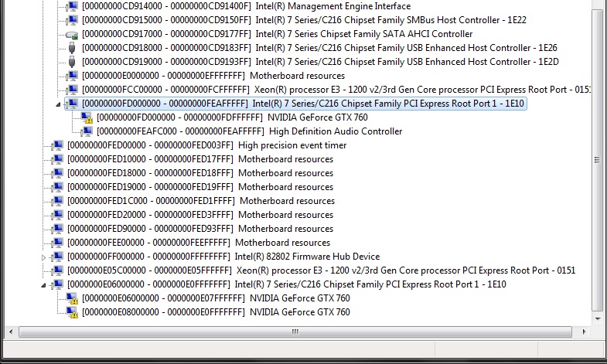
Task: Select Motherboard resources at FED1C000 - FED1FFFF
Action: pos(201,201)
